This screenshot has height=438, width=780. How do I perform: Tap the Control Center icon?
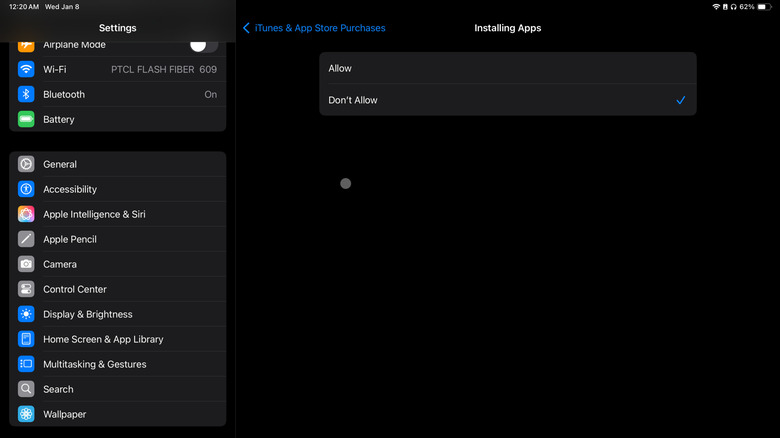pyautogui.click(x=26, y=289)
